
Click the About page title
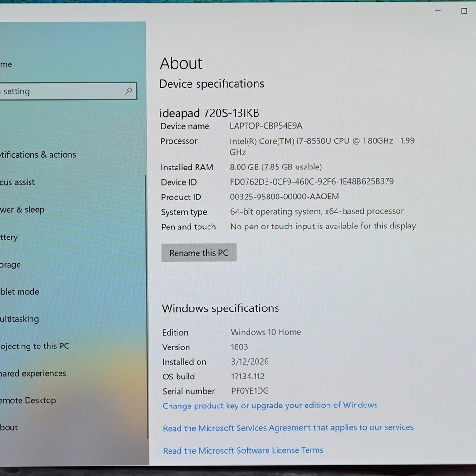tap(181, 63)
